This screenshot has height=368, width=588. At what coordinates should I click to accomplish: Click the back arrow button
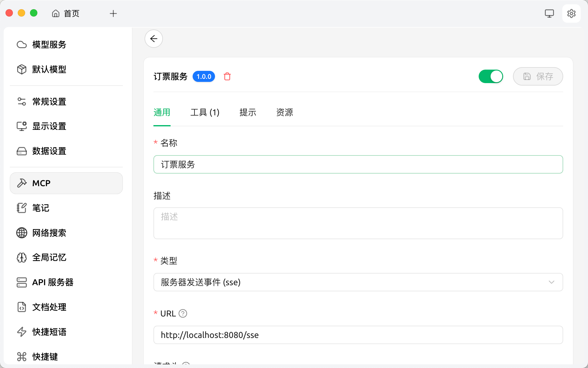tap(154, 39)
